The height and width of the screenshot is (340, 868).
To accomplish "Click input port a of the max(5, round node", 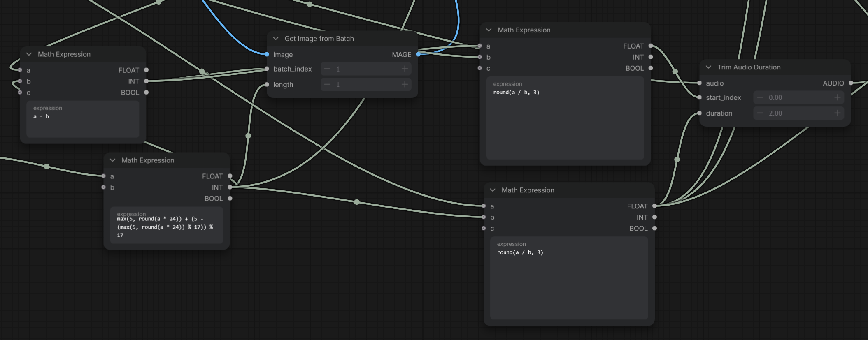I will pos(103,176).
